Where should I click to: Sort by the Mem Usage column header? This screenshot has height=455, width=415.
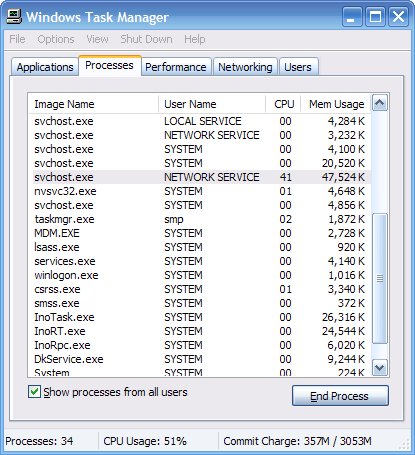[x=336, y=104]
